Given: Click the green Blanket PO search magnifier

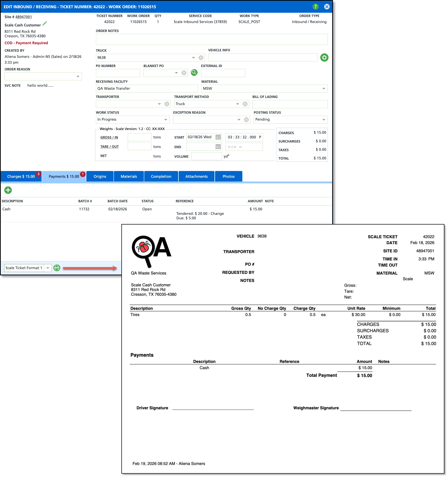Looking at the screenshot, I should click(x=194, y=73).
